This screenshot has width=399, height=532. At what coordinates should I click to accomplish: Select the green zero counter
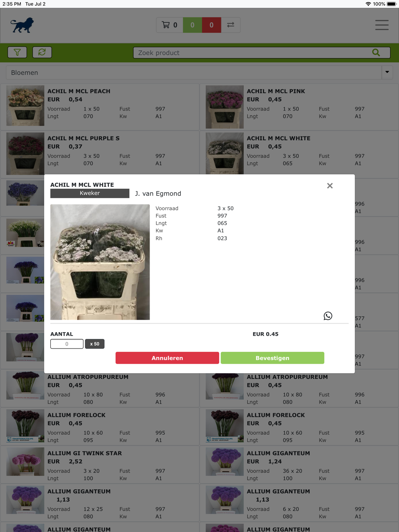tap(192, 25)
